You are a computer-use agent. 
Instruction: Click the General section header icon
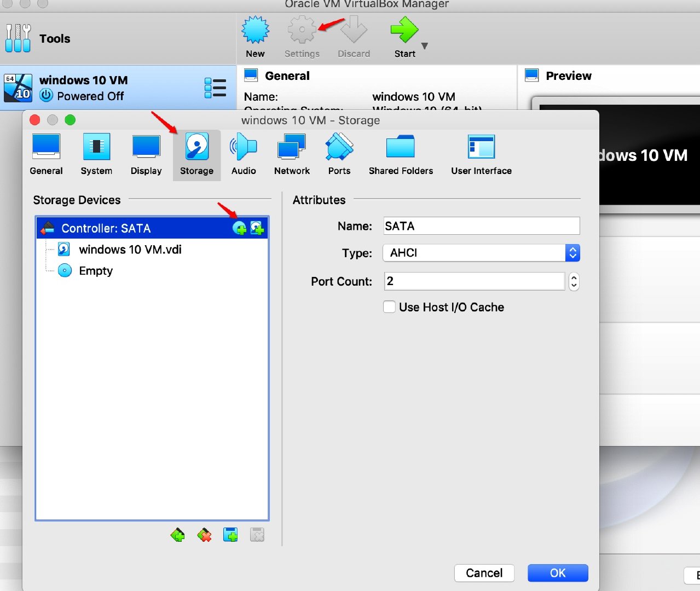(x=251, y=75)
